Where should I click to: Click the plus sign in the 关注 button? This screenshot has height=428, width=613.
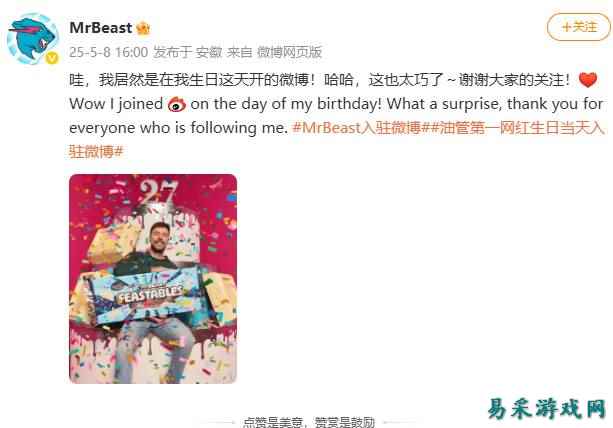tap(566, 27)
